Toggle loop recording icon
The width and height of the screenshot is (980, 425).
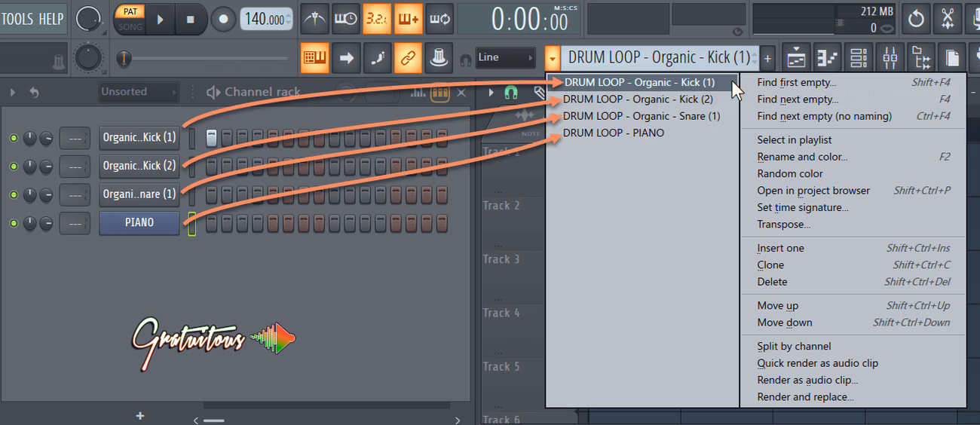pyautogui.click(x=439, y=19)
